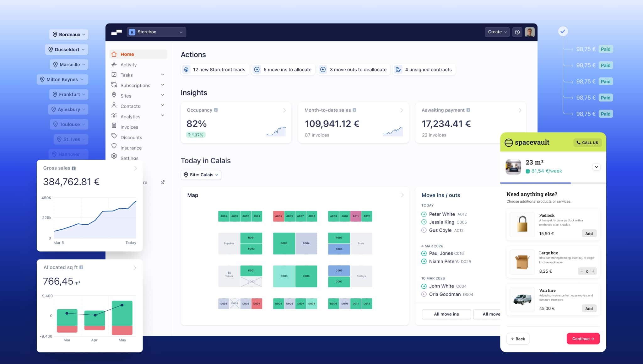This screenshot has width=643, height=364.
Task: Click the Insurance shield icon in sidebar
Action: point(114,146)
